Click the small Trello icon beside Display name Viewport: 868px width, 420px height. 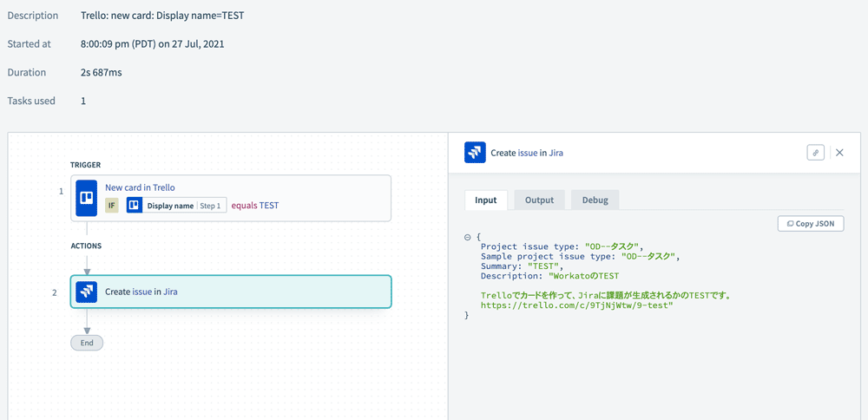click(x=134, y=206)
